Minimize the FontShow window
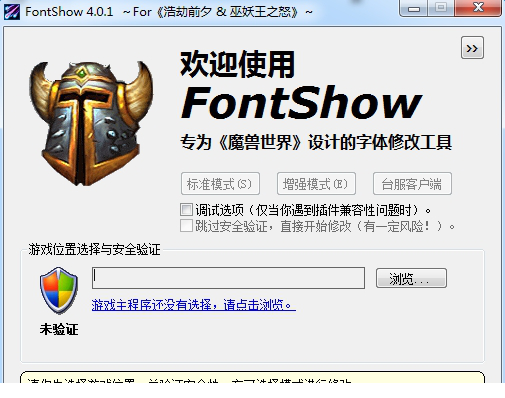The image size is (505, 398). pyautogui.click(x=413, y=8)
